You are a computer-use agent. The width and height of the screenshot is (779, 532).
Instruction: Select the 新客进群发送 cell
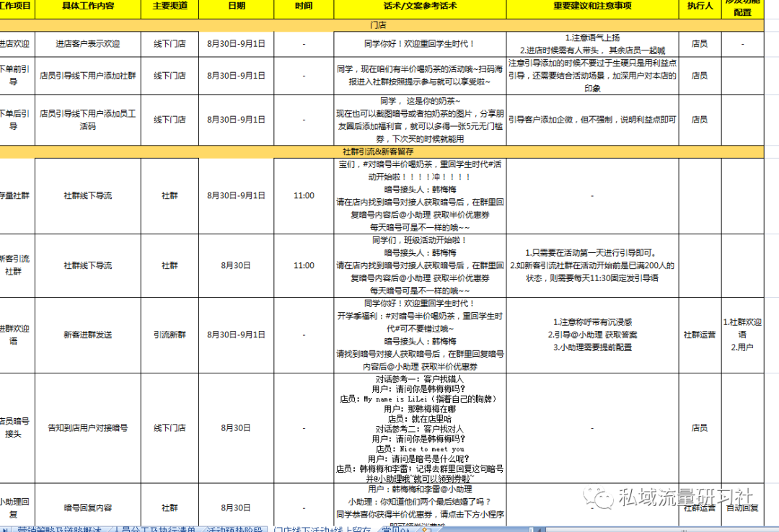pyautogui.click(x=88, y=335)
